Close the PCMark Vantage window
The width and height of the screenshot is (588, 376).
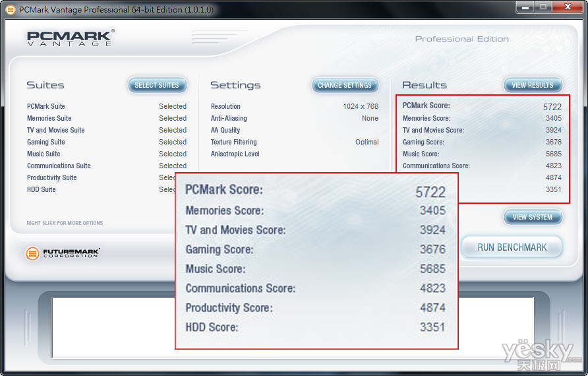click(568, 7)
